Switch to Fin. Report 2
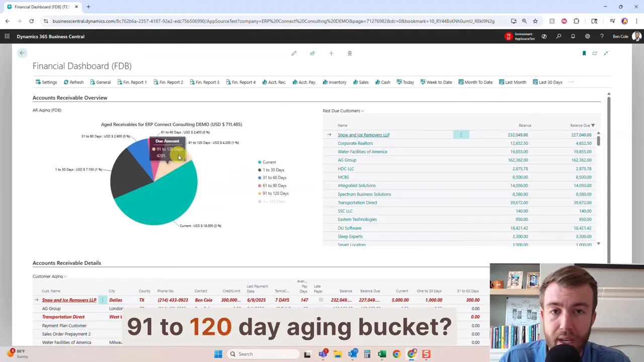Screen dimensions: 644x362 [x=171, y=82]
